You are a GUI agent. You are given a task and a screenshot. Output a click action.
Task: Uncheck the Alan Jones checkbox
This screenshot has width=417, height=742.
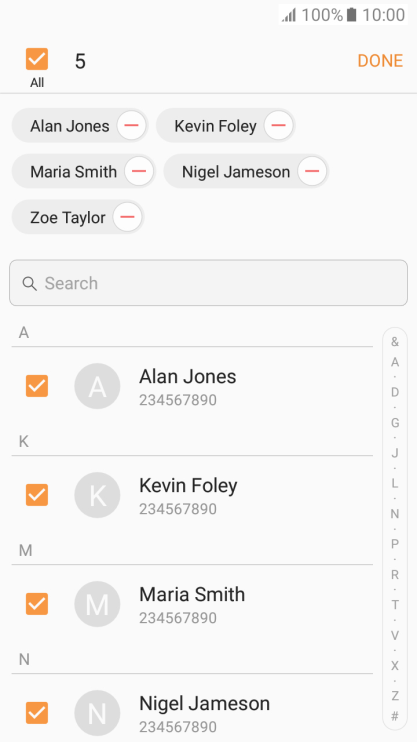(x=37, y=386)
